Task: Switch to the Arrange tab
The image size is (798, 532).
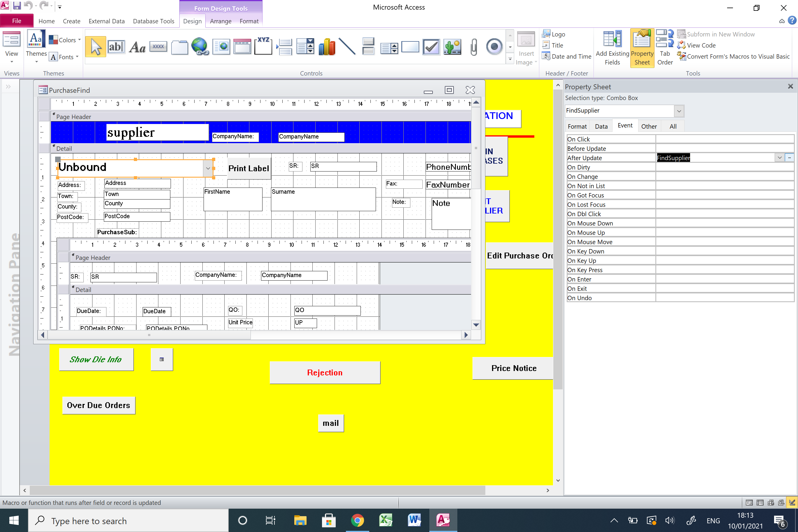Action: pyautogui.click(x=220, y=21)
